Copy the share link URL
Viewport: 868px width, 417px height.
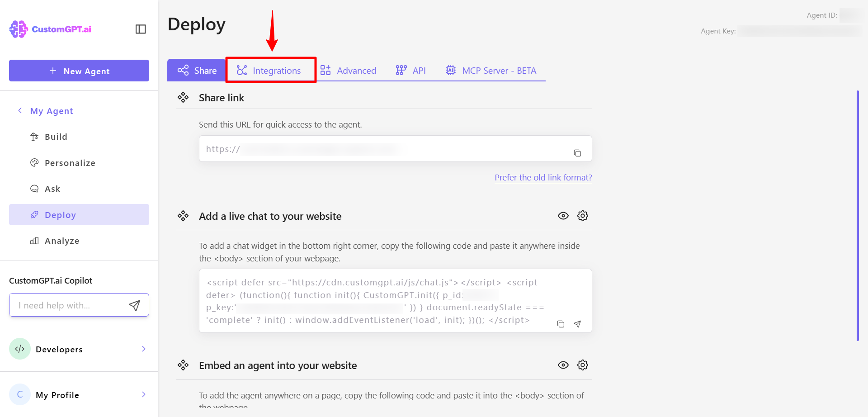pyautogui.click(x=577, y=153)
